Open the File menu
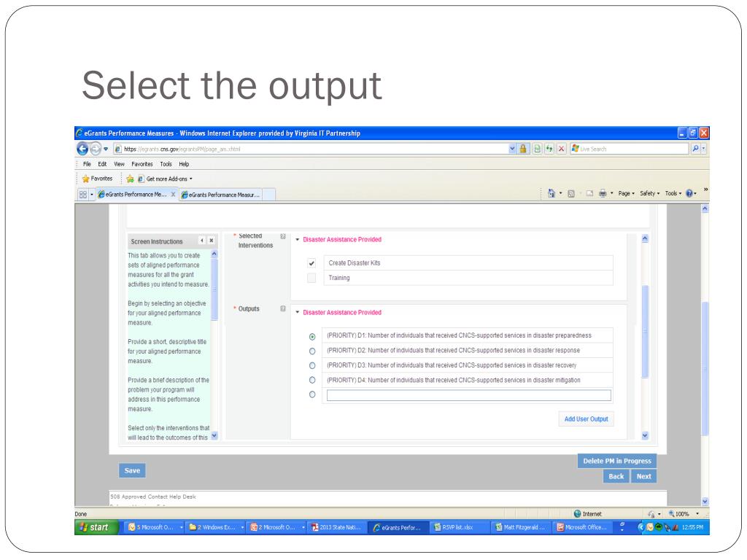The height and width of the screenshot is (560, 747). click(x=87, y=164)
